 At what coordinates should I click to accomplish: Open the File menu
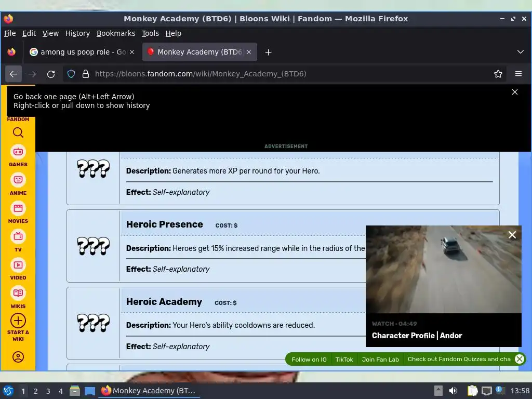point(10,33)
